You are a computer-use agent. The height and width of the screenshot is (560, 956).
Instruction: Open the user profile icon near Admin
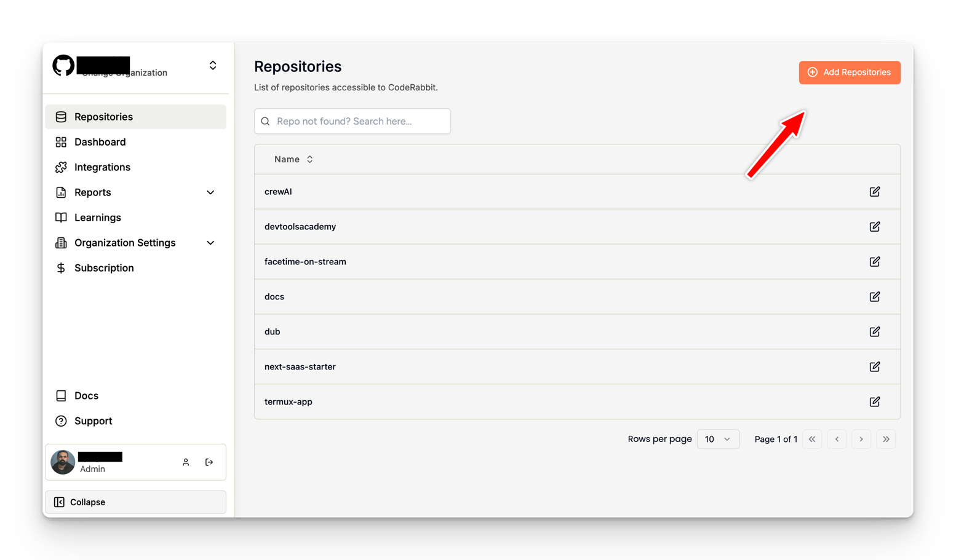pyautogui.click(x=186, y=462)
